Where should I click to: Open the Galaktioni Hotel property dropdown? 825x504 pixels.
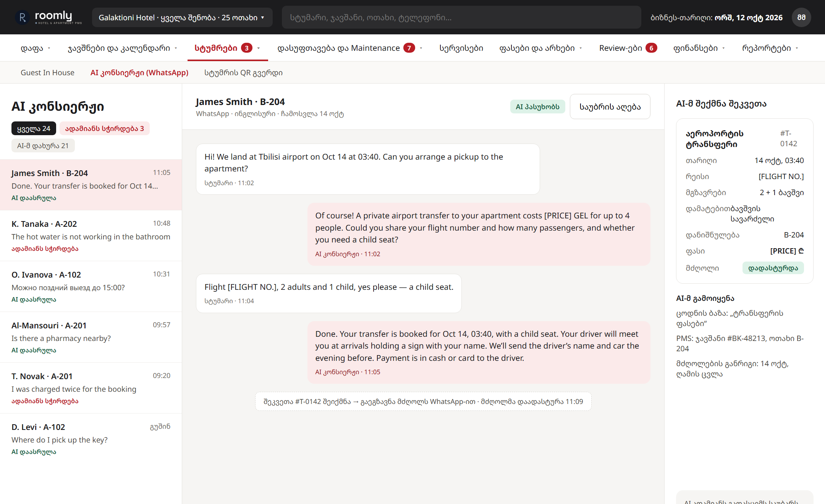pos(182,18)
